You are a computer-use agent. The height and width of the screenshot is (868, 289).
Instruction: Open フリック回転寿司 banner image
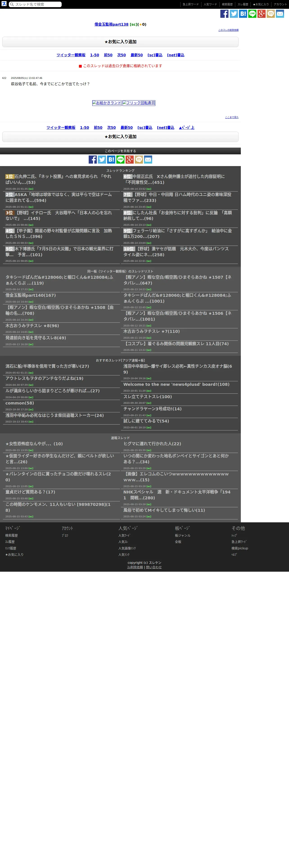tap(139, 103)
